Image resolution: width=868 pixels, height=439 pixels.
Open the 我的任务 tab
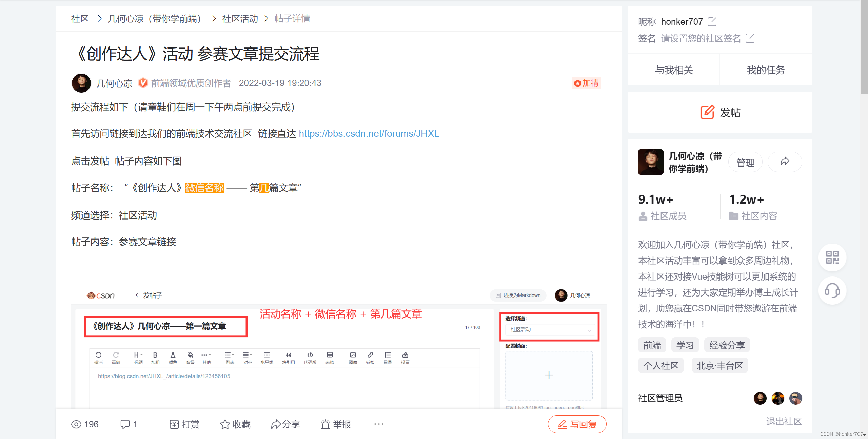tap(766, 70)
